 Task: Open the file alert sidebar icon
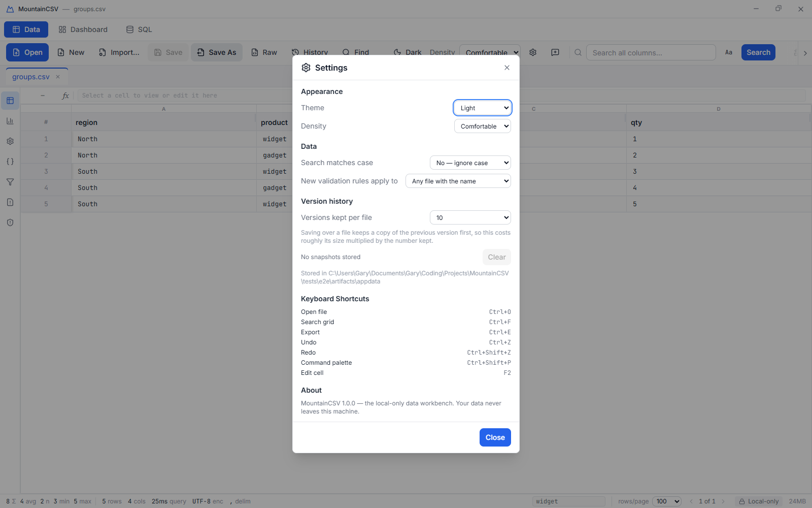[x=10, y=202]
